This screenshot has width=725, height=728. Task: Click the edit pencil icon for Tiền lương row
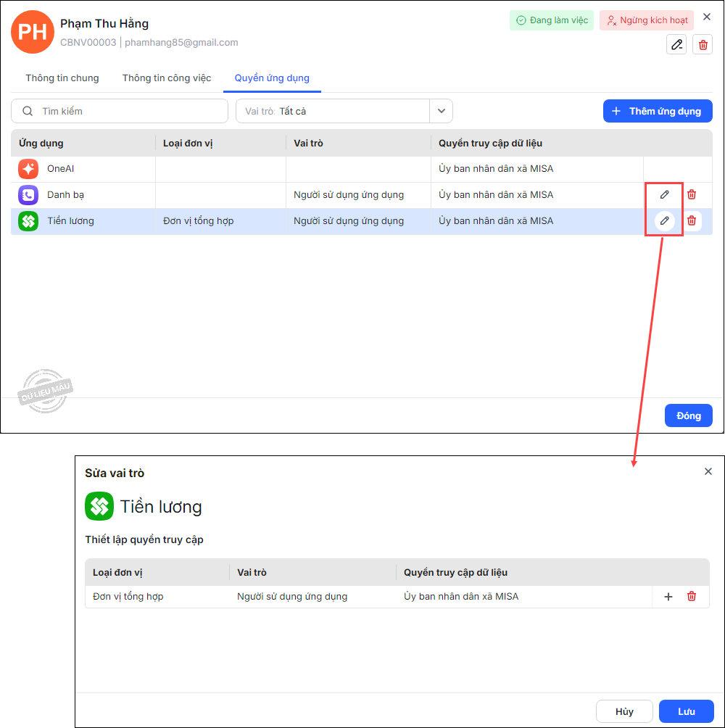tap(664, 220)
